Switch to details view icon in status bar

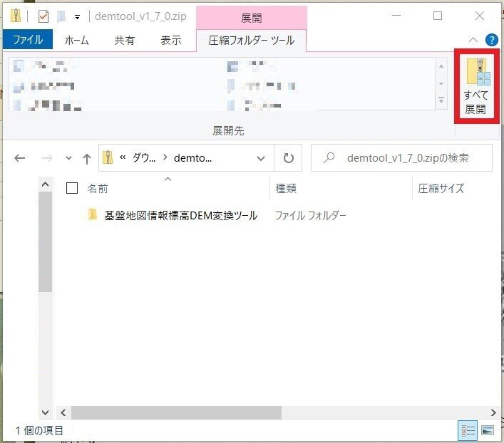click(x=468, y=430)
